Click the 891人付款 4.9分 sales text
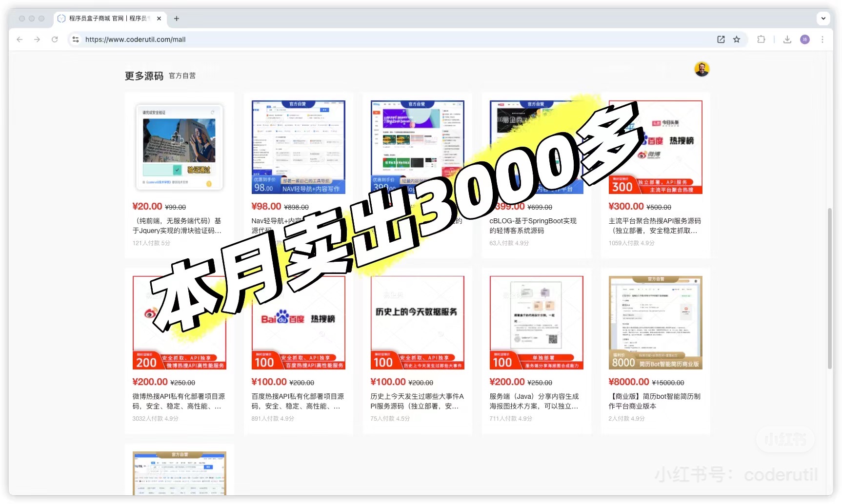The height and width of the screenshot is (504, 842). [x=273, y=419]
